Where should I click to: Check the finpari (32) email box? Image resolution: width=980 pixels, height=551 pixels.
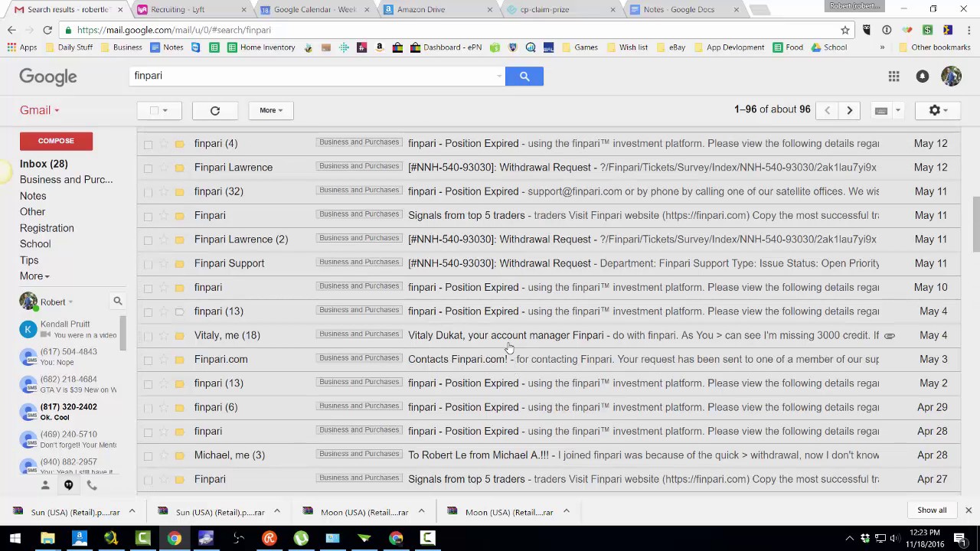tap(148, 191)
